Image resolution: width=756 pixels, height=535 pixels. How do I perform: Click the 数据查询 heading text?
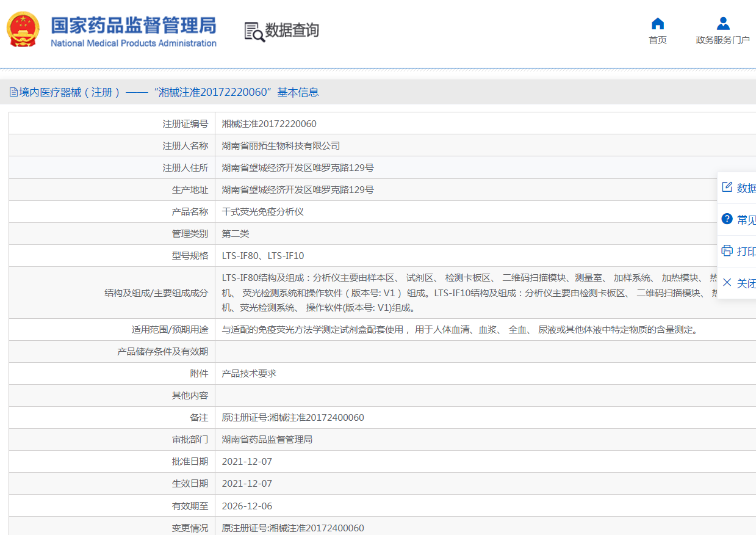pyautogui.click(x=292, y=30)
